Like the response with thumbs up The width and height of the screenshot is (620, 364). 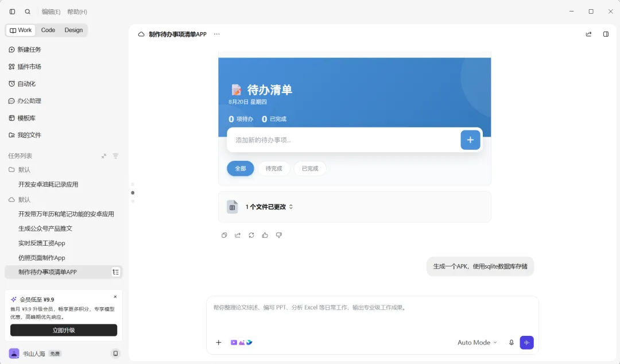pyautogui.click(x=265, y=235)
